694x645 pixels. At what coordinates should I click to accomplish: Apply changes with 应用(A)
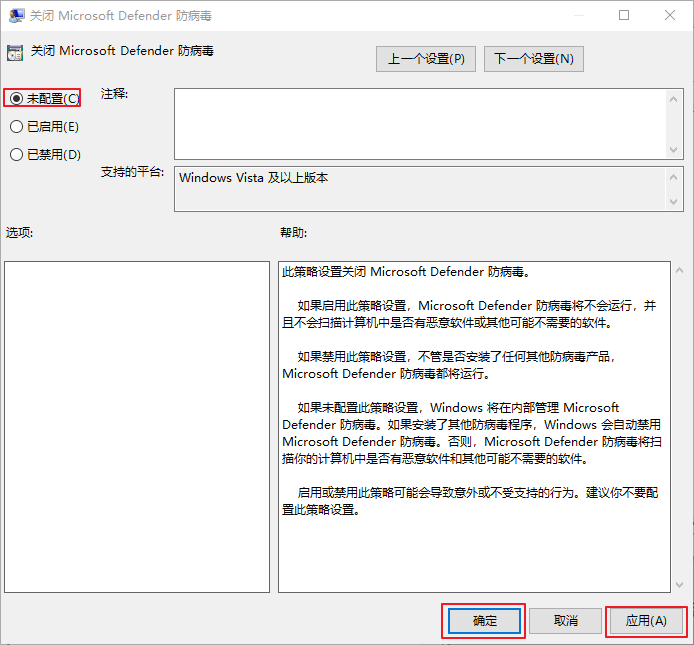pyautogui.click(x=646, y=621)
